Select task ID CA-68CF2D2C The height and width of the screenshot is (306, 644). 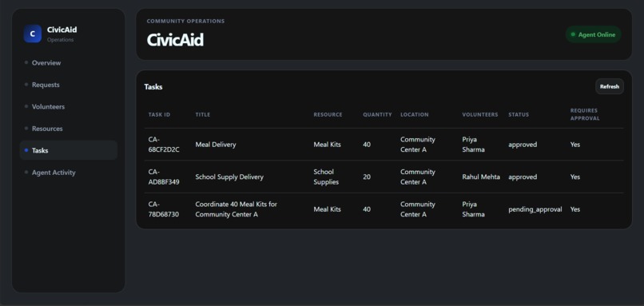164,145
